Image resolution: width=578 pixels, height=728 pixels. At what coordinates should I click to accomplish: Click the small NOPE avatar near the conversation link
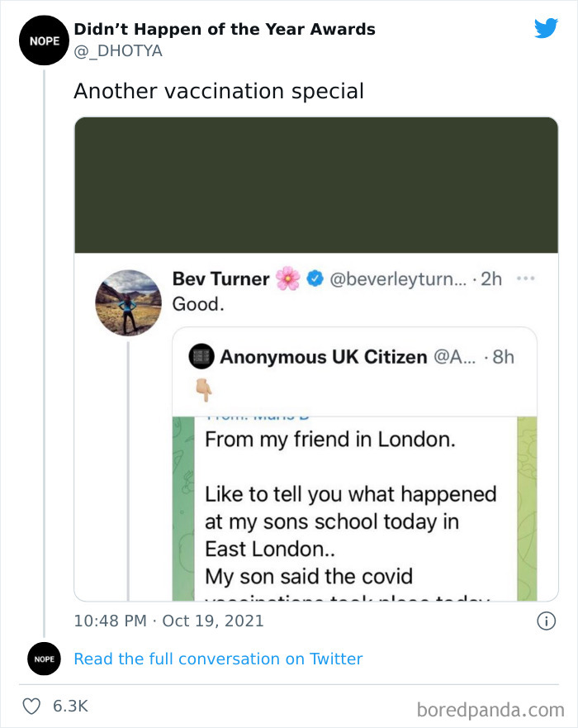pos(44,659)
